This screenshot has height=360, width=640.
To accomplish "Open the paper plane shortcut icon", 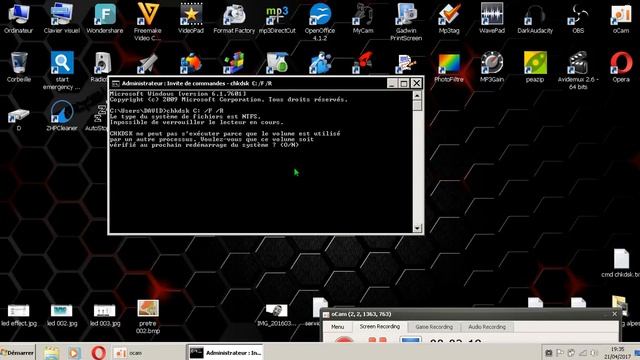I will (x=148, y=64).
